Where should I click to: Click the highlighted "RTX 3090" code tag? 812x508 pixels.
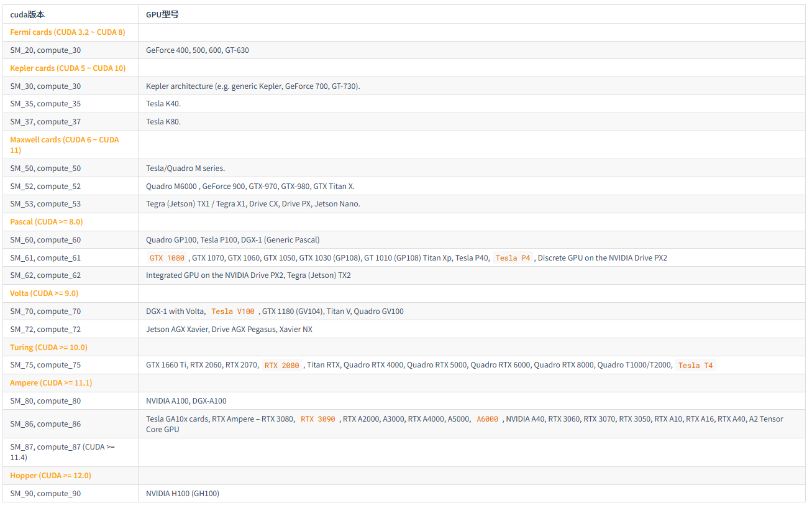click(318, 419)
